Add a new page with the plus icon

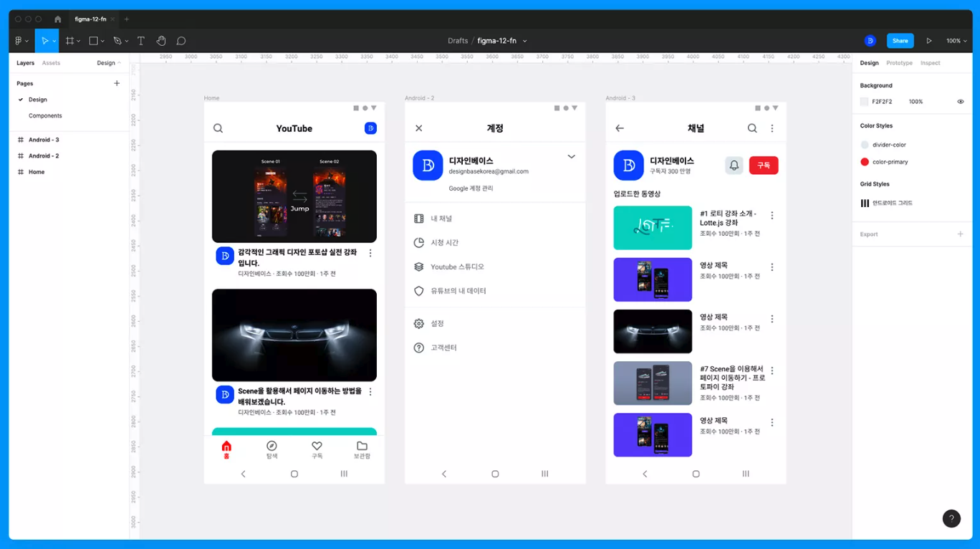point(117,83)
